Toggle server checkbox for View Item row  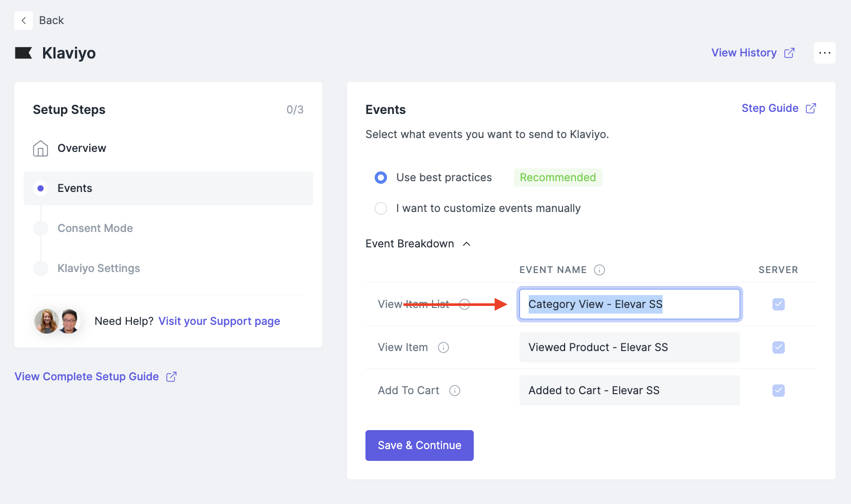point(778,347)
